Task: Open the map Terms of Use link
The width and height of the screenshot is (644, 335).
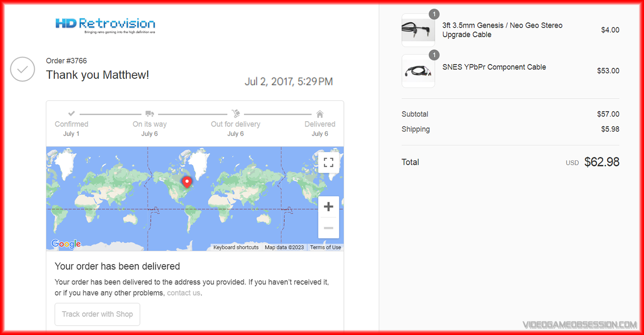Action: (x=325, y=247)
